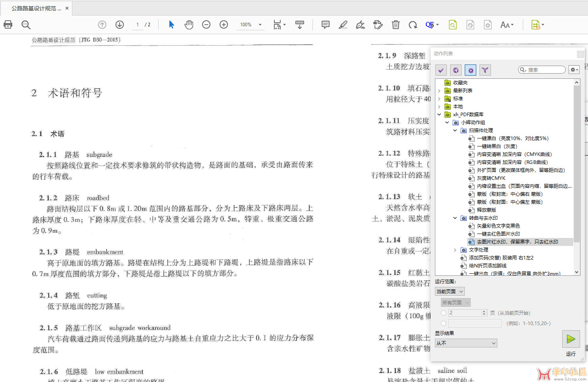Zoom in with the plus button

click(224, 25)
